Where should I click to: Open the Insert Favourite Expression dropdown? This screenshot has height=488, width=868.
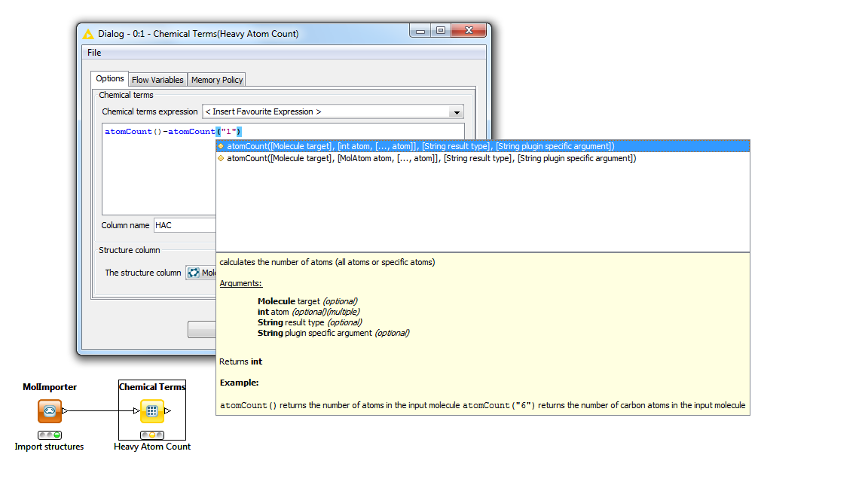pos(457,111)
